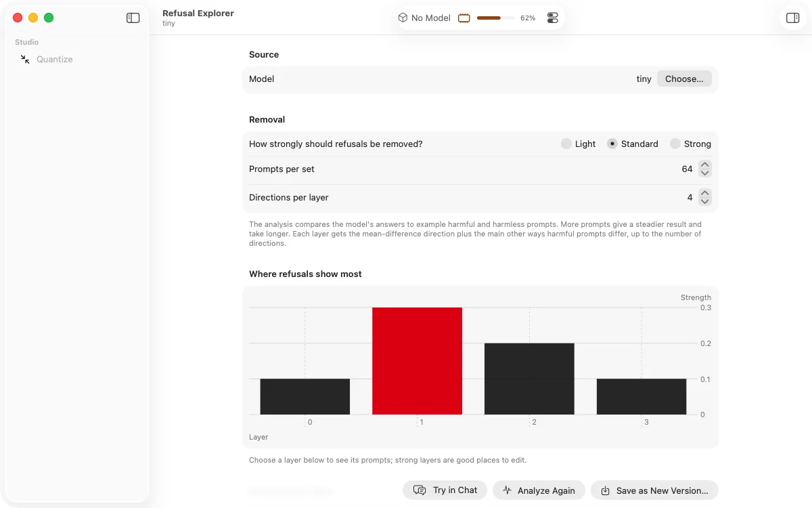
Task: Click the Where refusals show most heading
Action: (x=305, y=274)
